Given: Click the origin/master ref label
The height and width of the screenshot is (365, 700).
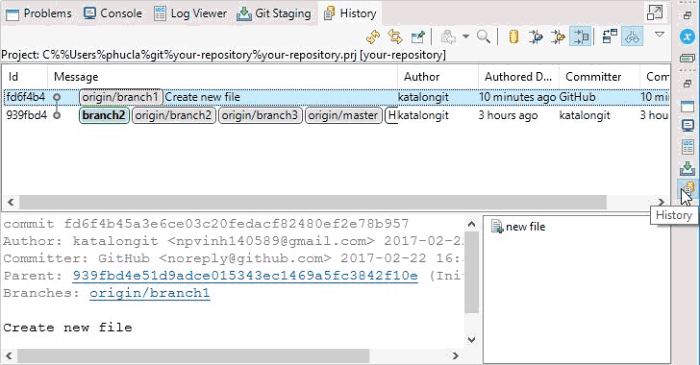Looking at the screenshot, I should (x=343, y=115).
